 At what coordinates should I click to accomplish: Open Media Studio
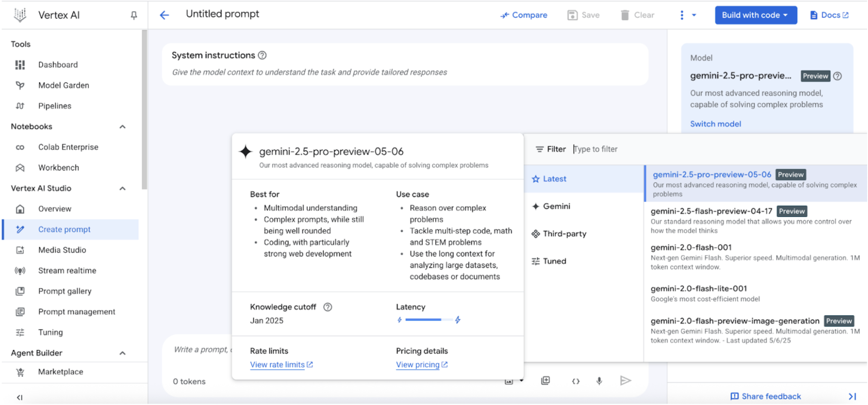tap(62, 250)
